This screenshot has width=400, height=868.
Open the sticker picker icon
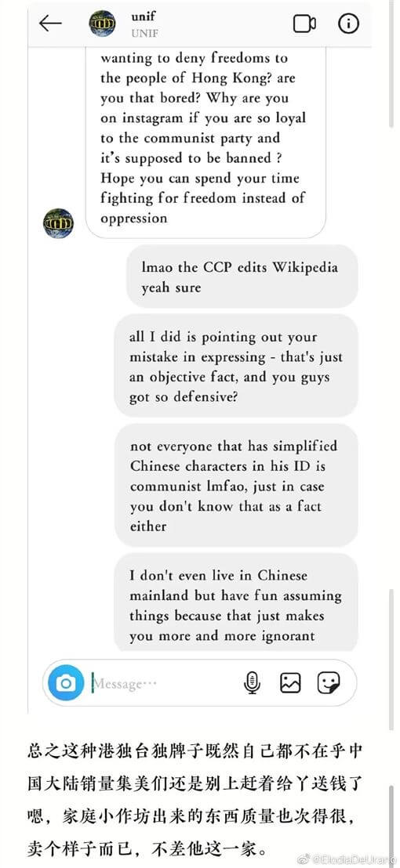[329, 683]
